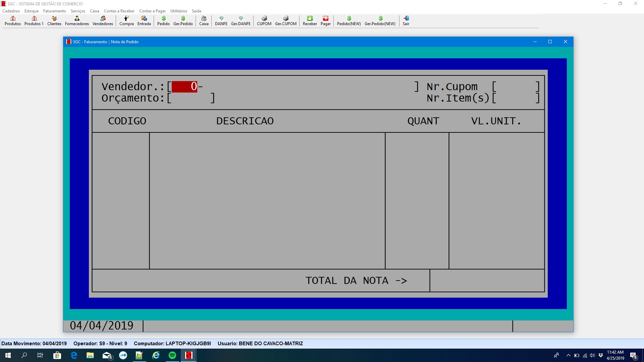Image resolution: width=644 pixels, height=362 pixels.
Task: Click the Caixa cash register icon
Action: click(204, 20)
